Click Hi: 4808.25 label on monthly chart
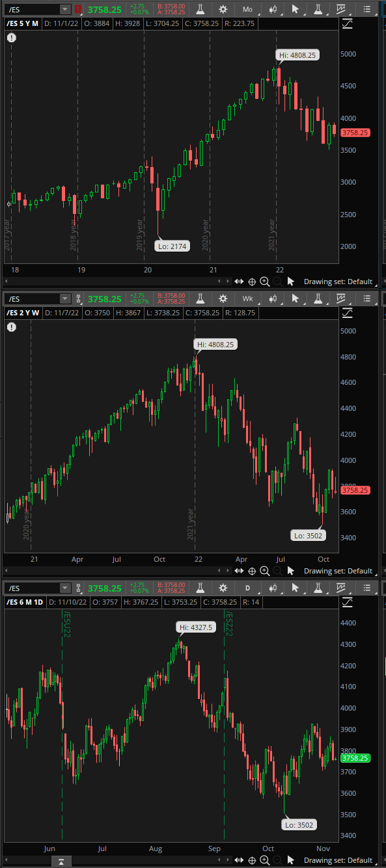386x868 pixels. [297, 55]
